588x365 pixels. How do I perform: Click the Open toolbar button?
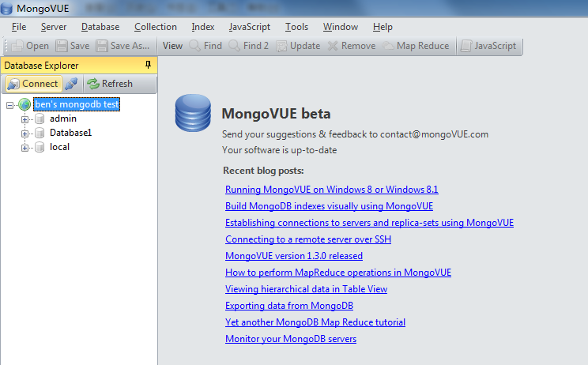[30, 46]
